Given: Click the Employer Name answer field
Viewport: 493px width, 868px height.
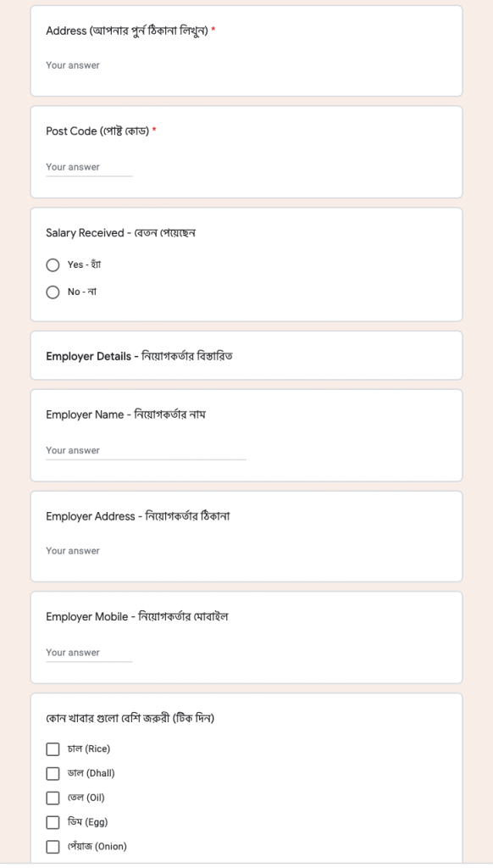Looking at the screenshot, I should click(146, 451).
